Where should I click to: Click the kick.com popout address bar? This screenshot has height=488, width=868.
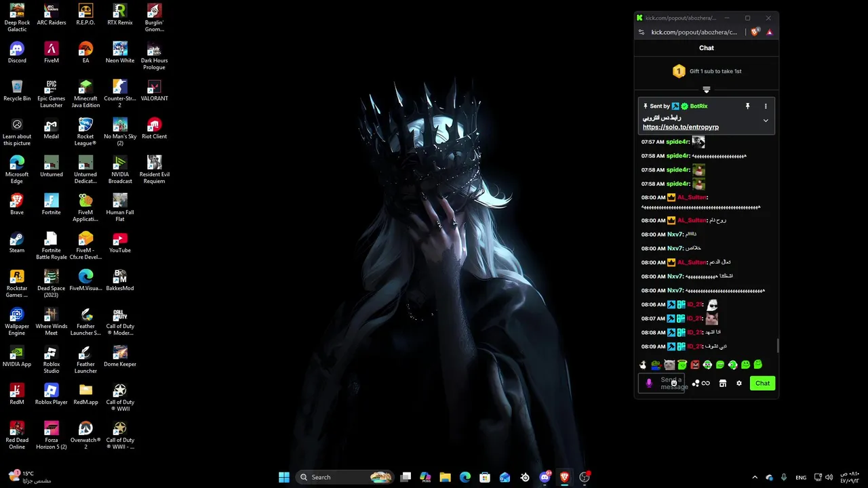click(694, 32)
